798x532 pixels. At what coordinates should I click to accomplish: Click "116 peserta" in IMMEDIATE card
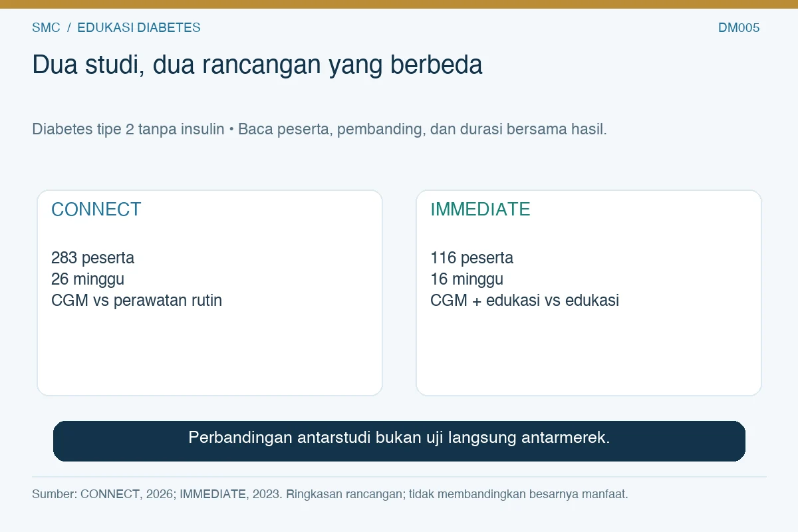pos(471,257)
